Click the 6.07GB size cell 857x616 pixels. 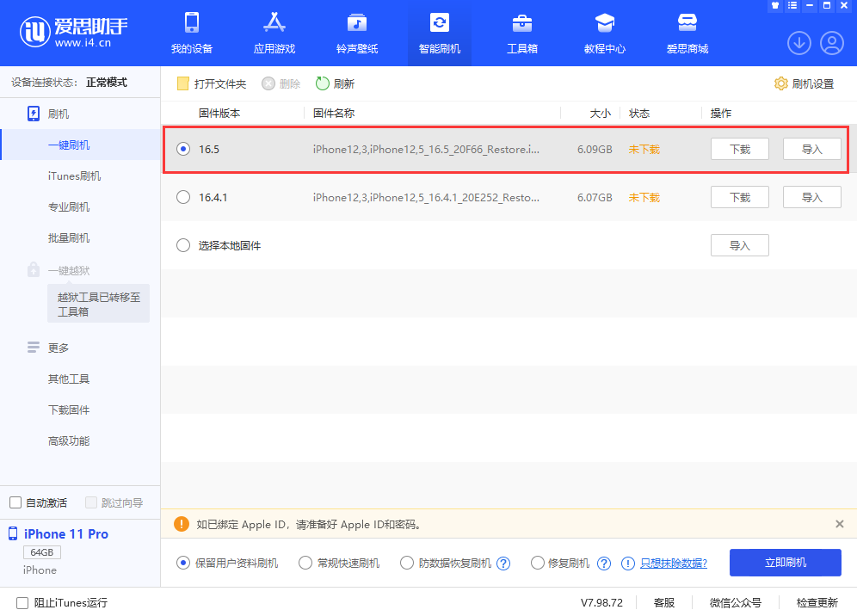(x=595, y=197)
